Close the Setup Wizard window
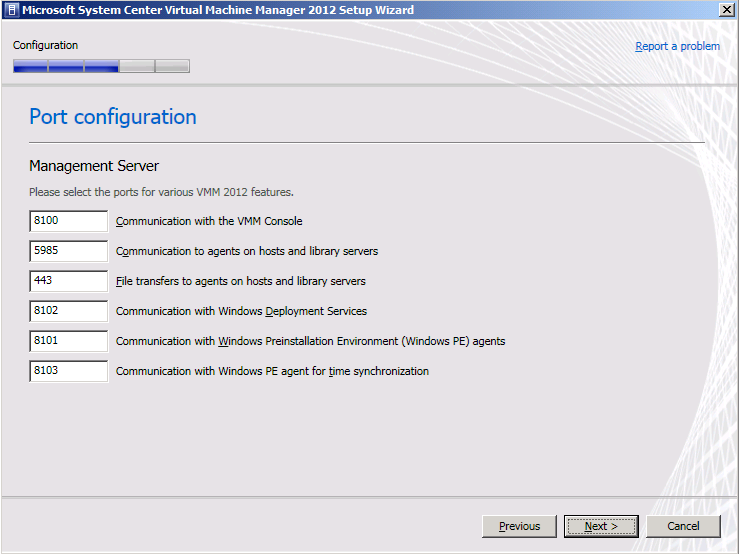This screenshot has height=554, width=739. pos(727,10)
